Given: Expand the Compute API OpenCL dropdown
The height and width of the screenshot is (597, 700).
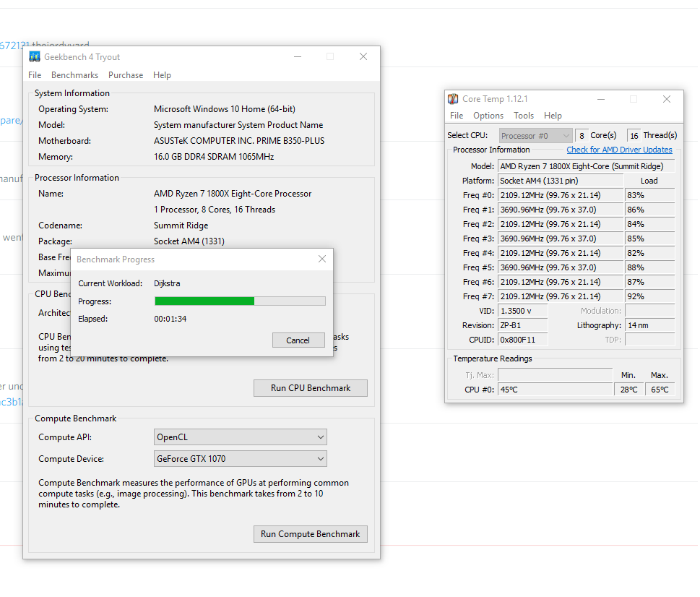Looking at the screenshot, I should click(x=240, y=437).
